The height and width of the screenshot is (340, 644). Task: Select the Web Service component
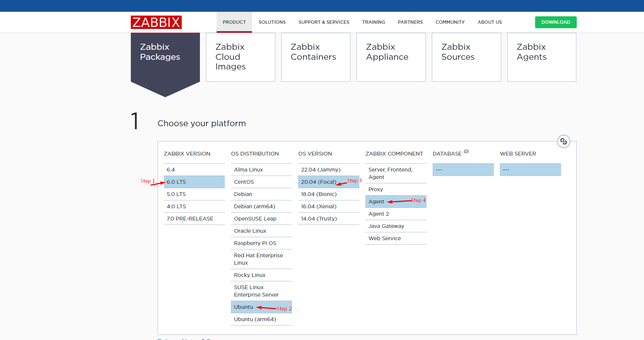point(396,238)
